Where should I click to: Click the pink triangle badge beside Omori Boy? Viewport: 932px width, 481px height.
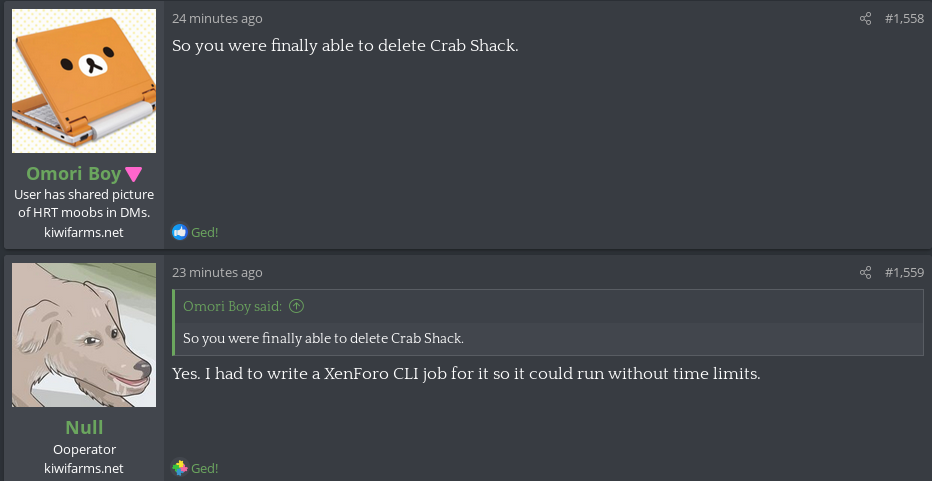point(134,175)
